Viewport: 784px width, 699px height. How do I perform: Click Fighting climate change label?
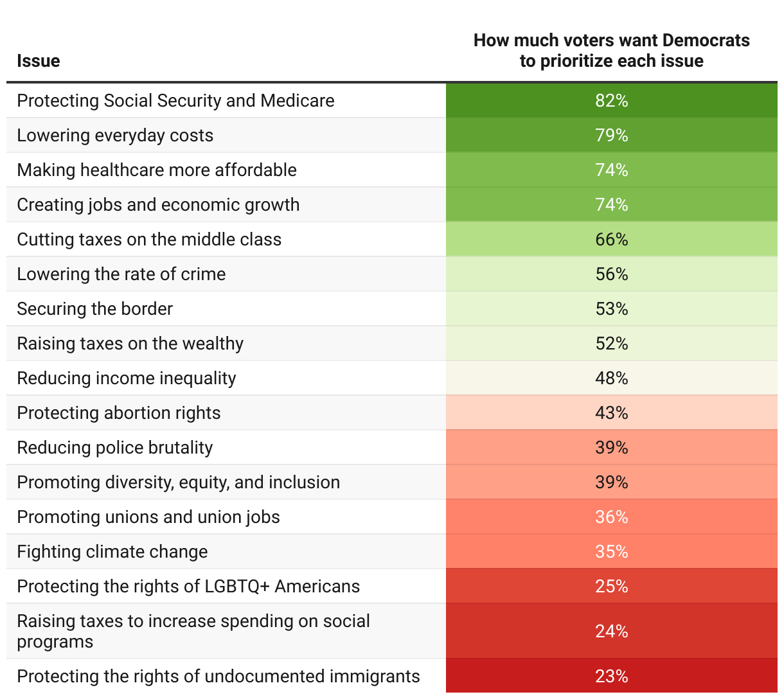point(112,552)
